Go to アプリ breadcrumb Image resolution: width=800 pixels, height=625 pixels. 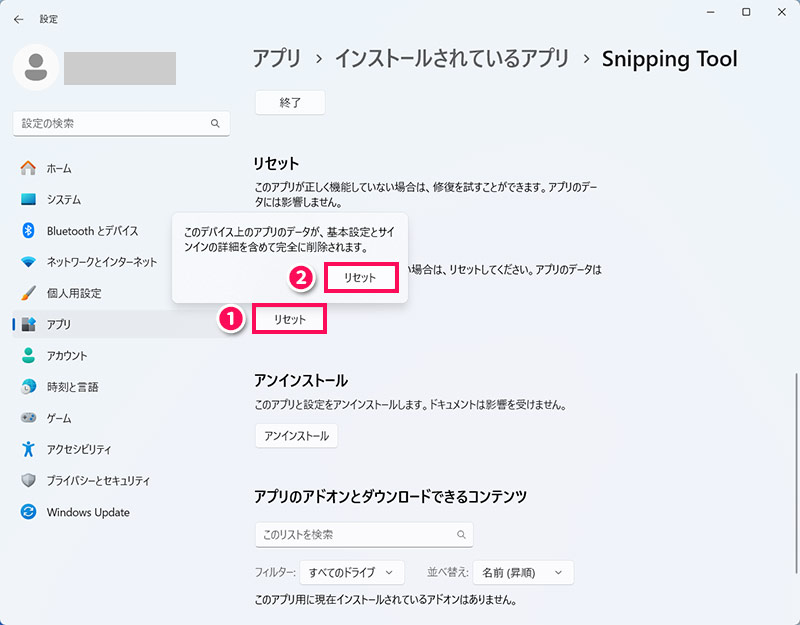(x=277, y=59)
